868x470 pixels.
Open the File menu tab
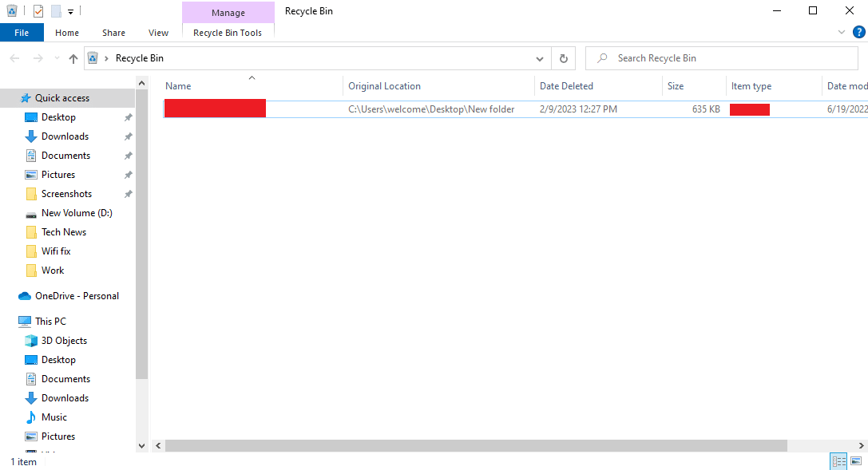pos(22,33)
